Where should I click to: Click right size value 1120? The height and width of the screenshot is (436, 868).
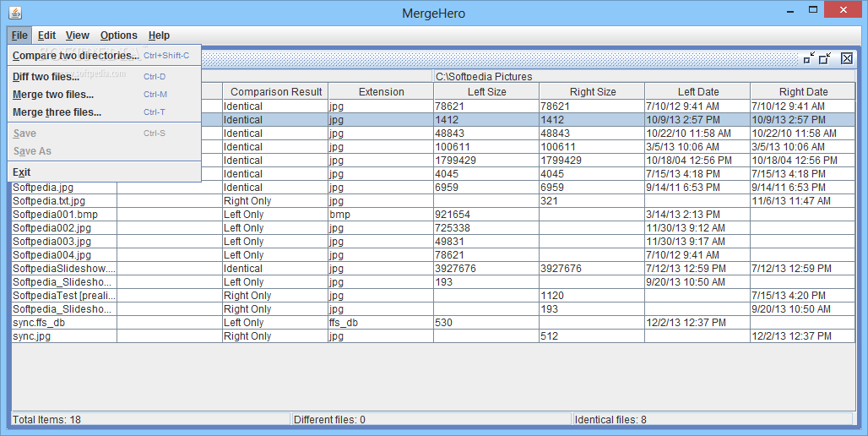[x=552, y=296]
